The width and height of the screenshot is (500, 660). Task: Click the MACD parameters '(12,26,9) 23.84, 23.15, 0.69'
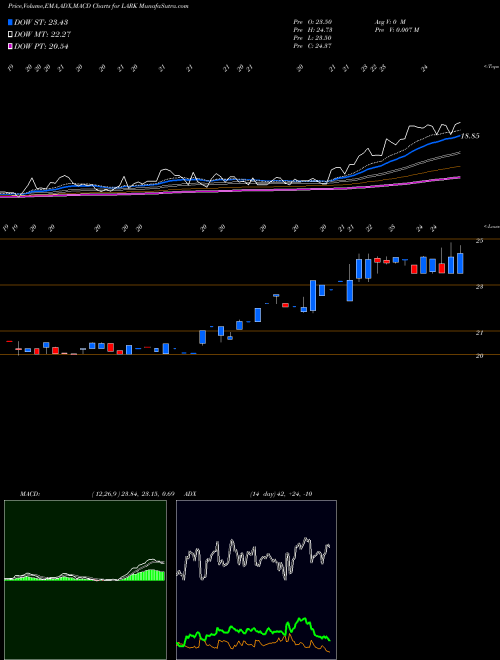[133, 494]
